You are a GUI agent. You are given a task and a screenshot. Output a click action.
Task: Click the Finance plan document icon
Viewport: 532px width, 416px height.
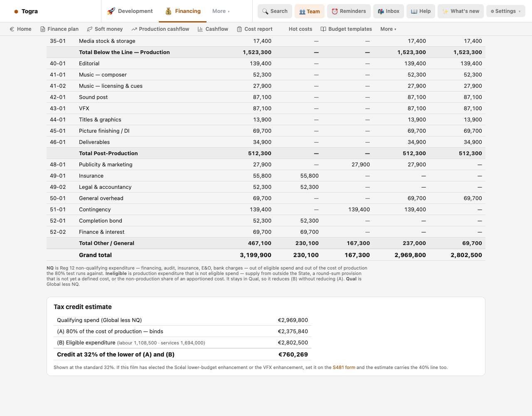43,29
